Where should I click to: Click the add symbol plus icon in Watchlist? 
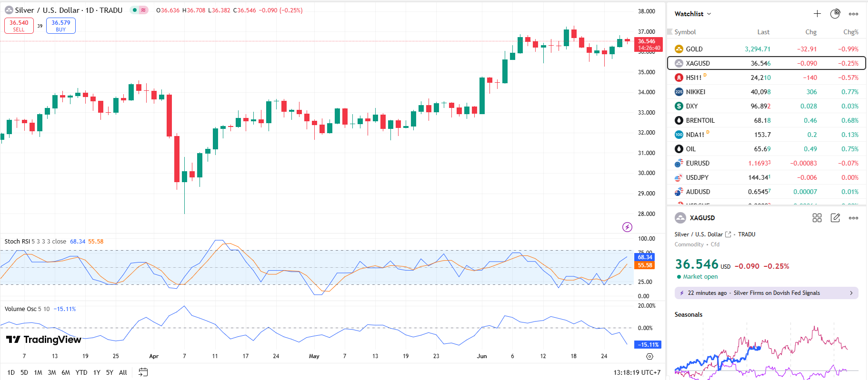pyautogui.click(x=817, y=14)
